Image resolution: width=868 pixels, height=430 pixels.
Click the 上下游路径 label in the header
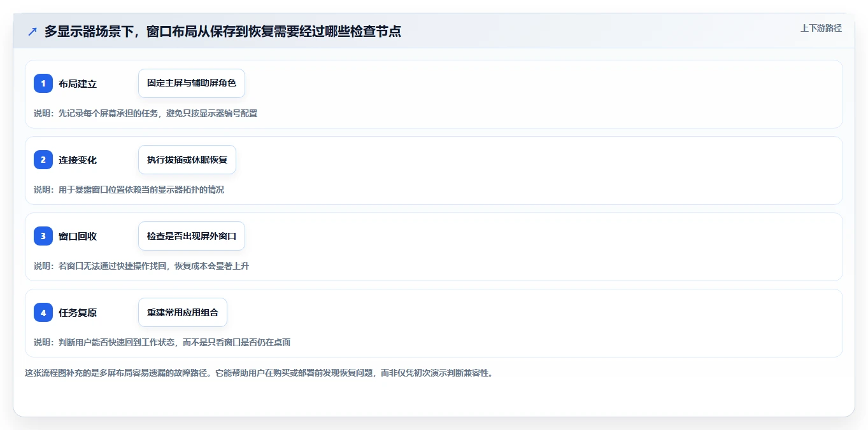pyautogui.click(x=821, y=28)
